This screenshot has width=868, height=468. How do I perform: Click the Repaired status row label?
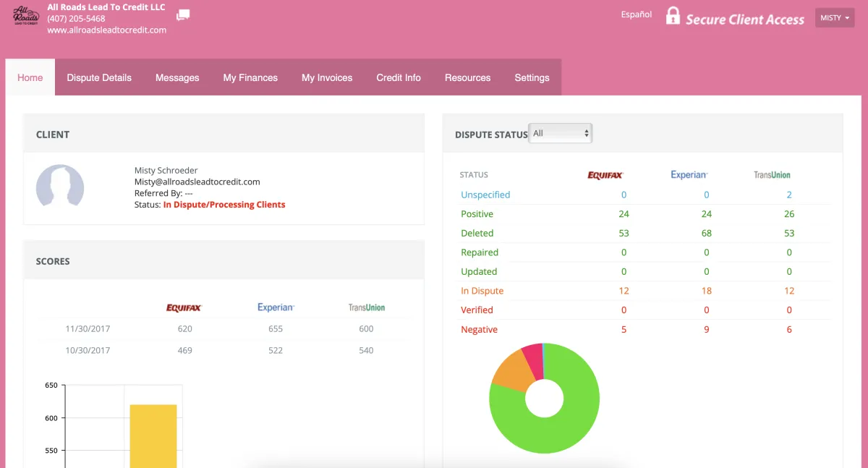[x=480, y=252]
